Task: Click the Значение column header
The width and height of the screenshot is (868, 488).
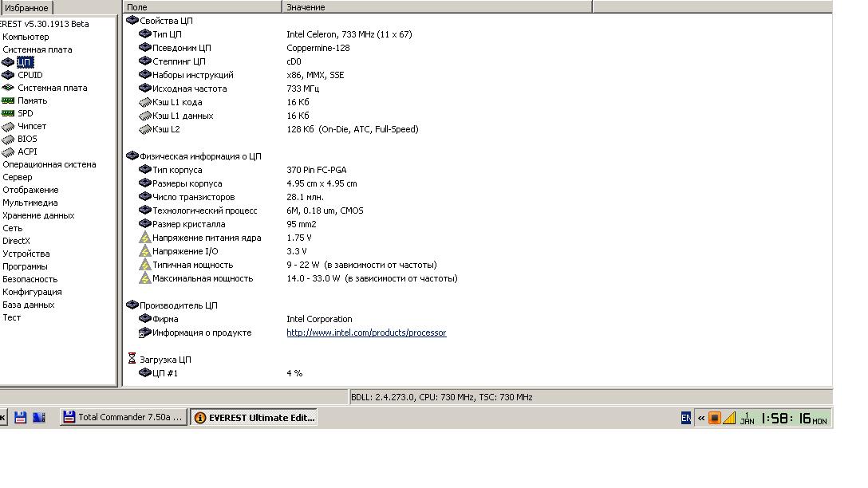Action: [436, 7]
